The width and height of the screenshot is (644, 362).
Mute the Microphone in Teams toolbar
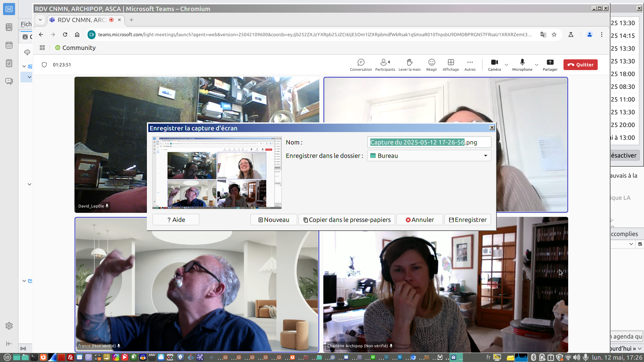click(522, 65)
